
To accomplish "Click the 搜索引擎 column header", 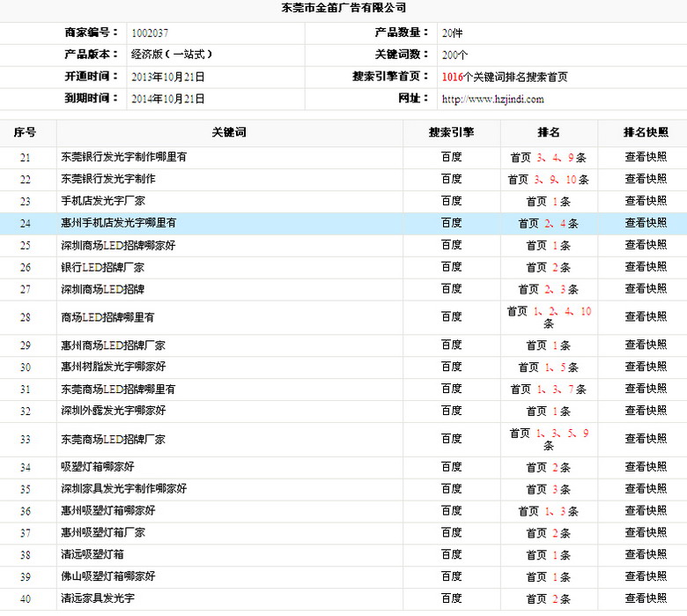I will 451,132.
